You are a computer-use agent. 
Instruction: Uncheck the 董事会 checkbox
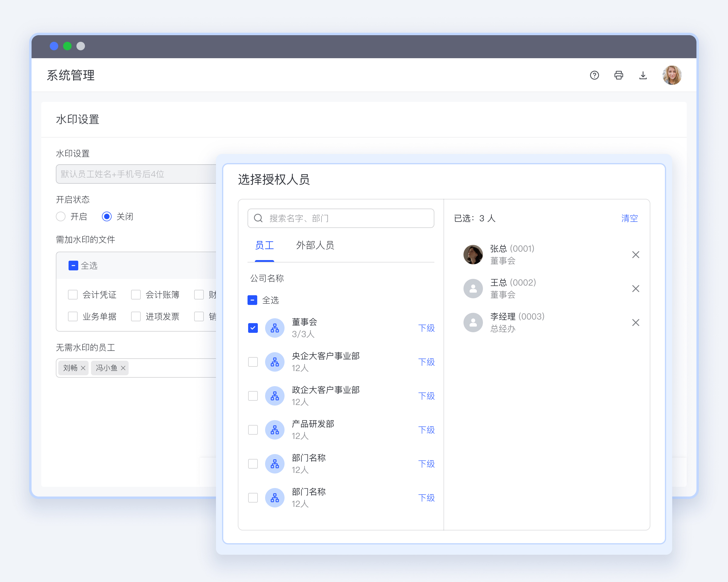point(253,328)
